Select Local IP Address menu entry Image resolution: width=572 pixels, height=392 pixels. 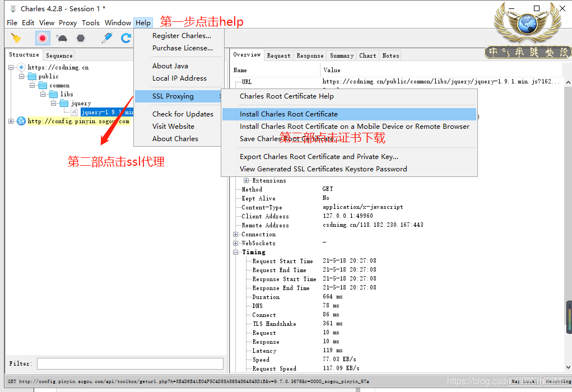click(x=179, y=78)
